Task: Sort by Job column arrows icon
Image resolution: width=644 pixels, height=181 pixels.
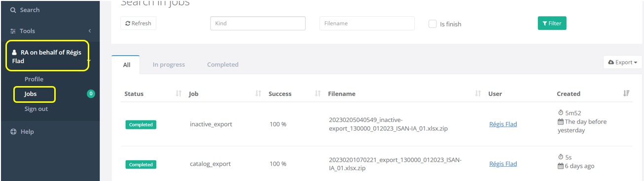Action: [x=258, y=93]
